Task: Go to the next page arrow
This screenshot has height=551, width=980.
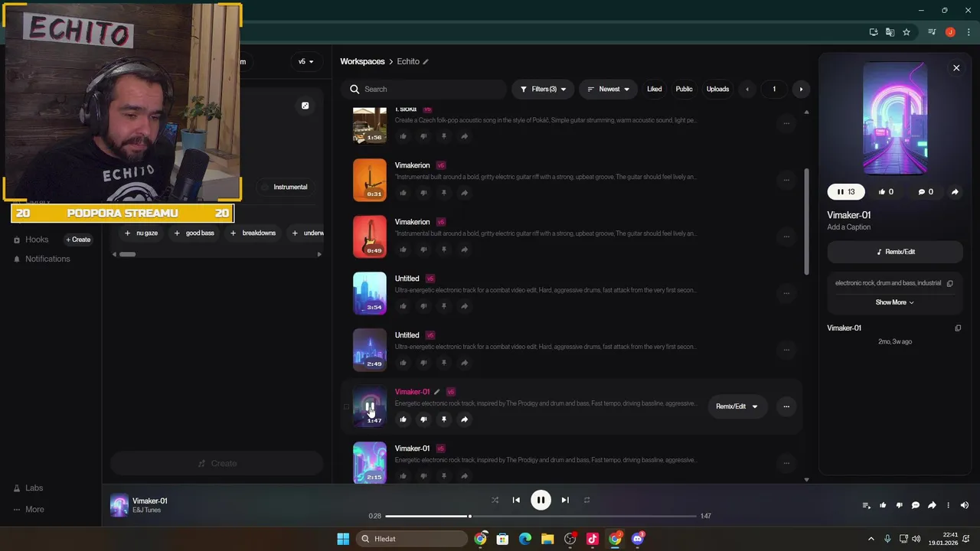Action: pos(801,89)
